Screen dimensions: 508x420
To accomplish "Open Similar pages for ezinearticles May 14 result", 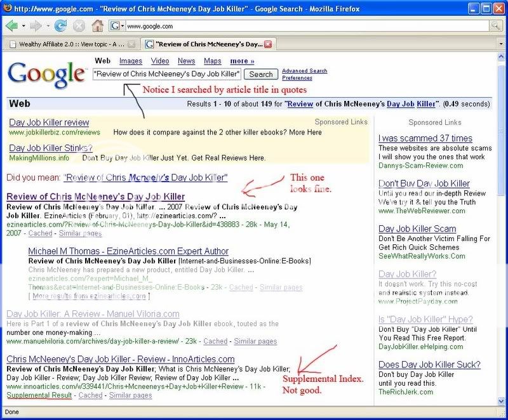I will (x=81, y=233).
